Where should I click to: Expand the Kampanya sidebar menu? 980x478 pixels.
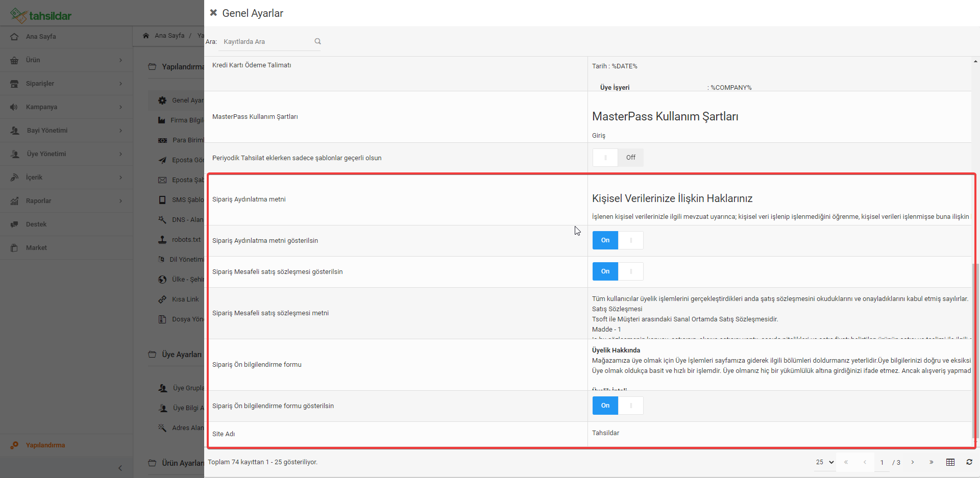click(x=66, y=107)
